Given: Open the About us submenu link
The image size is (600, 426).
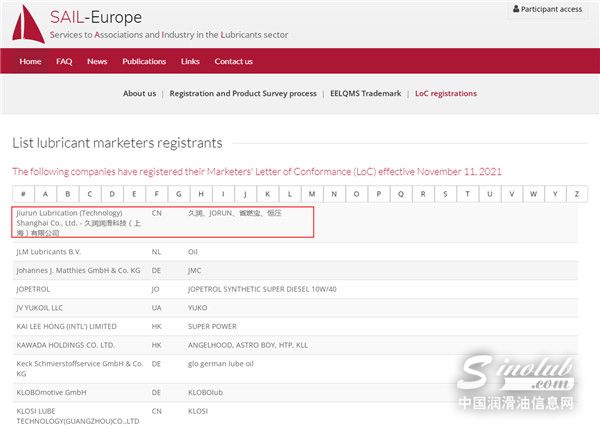Looking at the screenshot, I should pyautogui.click(x=139, y=94).
